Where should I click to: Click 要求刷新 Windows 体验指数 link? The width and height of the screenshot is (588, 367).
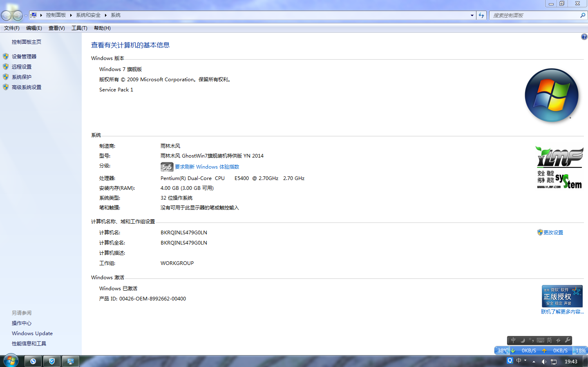[x=207, y=167]
